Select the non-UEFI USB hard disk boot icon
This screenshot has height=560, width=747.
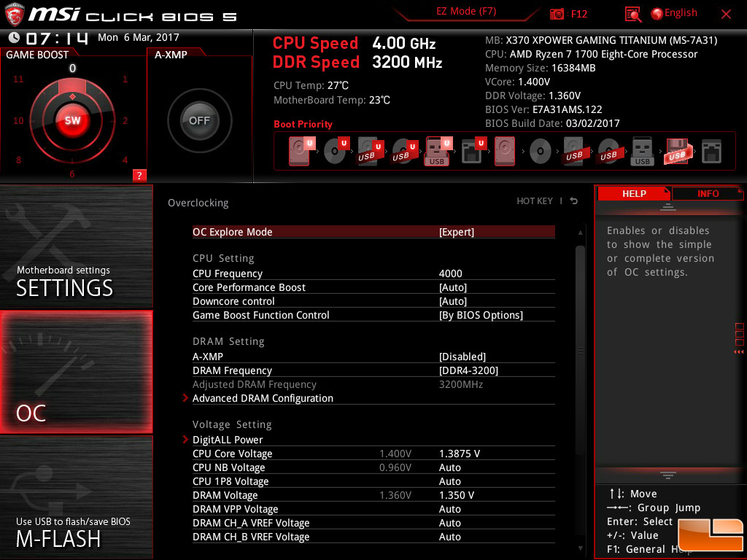click(574, 151)
